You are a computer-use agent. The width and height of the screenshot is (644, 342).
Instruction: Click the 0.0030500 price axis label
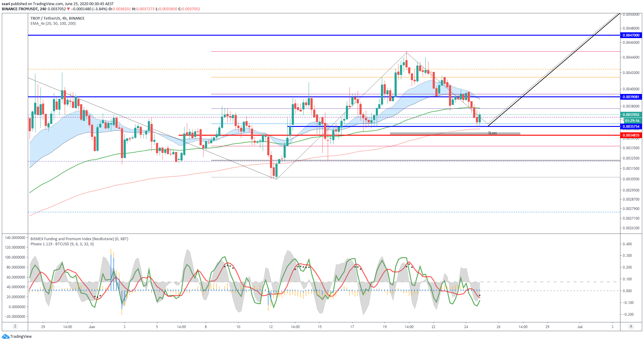pos(631,179)
